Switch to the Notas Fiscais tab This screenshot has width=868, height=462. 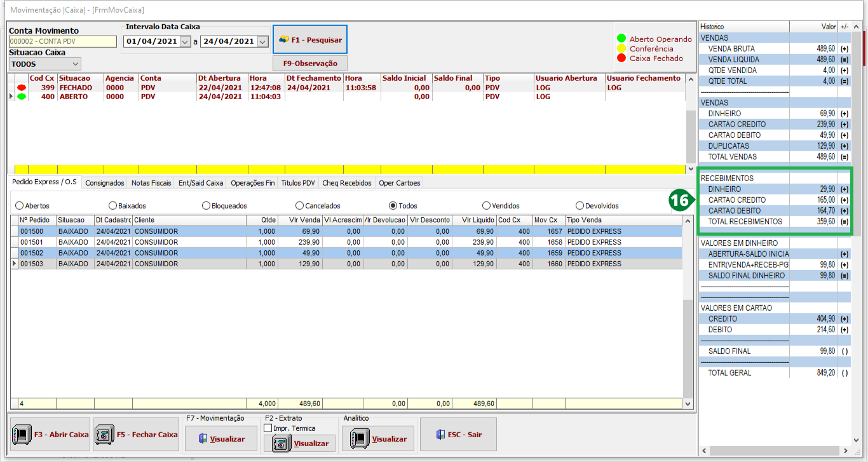[151, 183]
